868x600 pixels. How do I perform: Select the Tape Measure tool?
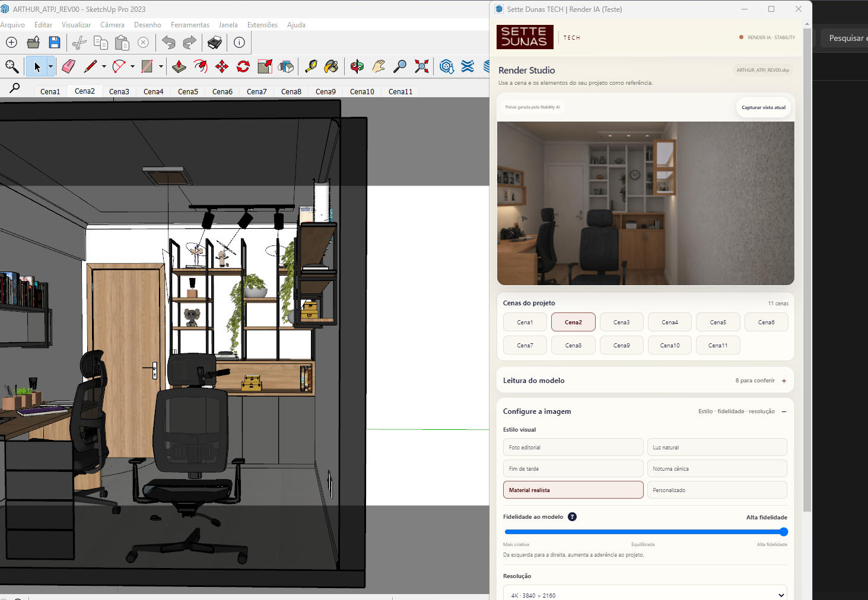click(x=311, y=66)
